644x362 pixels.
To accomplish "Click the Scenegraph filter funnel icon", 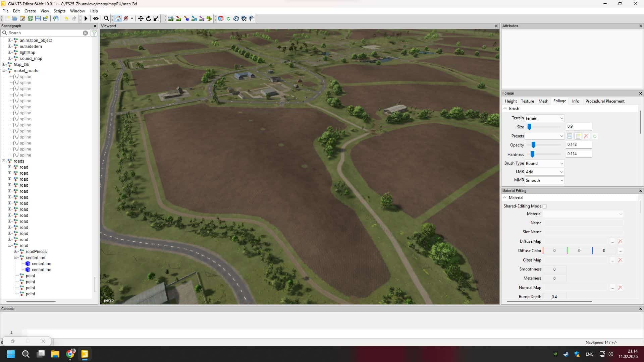I will pyautogui.click(x=94, y=33).
